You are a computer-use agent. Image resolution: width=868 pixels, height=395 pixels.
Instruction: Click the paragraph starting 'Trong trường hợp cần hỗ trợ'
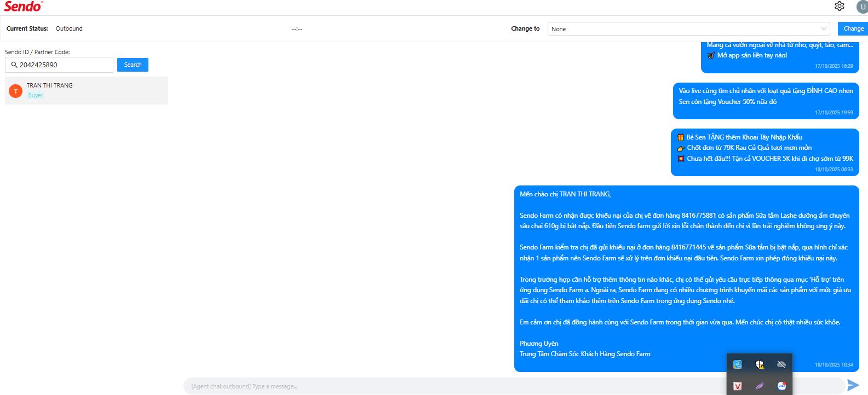point(685,290)
